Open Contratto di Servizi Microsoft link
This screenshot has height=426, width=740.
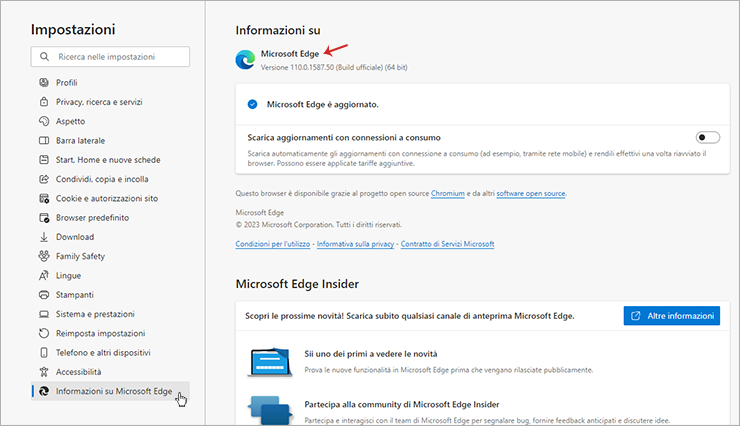point(447,244)
